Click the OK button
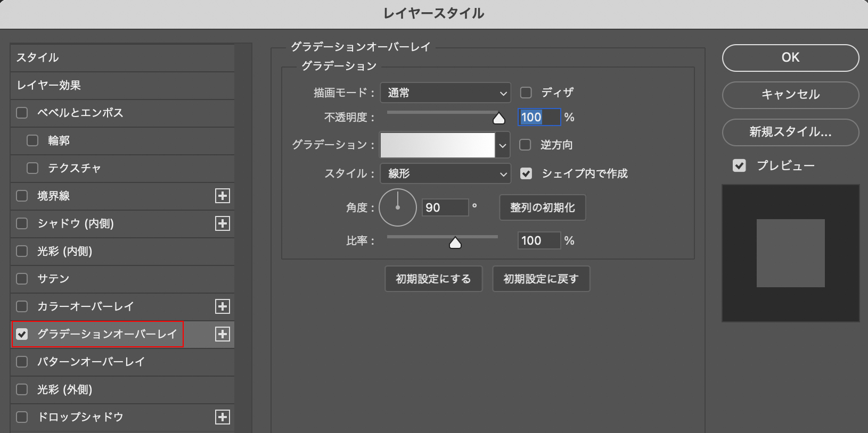The width and height of the screenshot is (868, 433). coord(790,57)
